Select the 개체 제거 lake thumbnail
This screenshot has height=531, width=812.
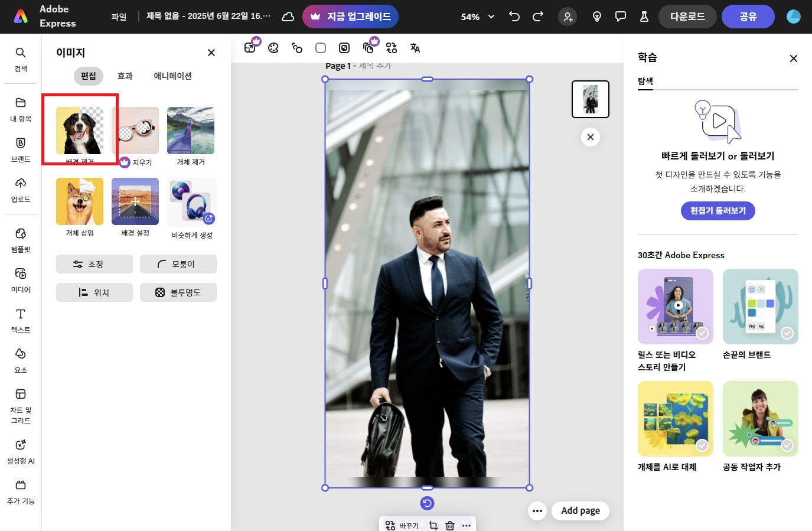[191, 131]
